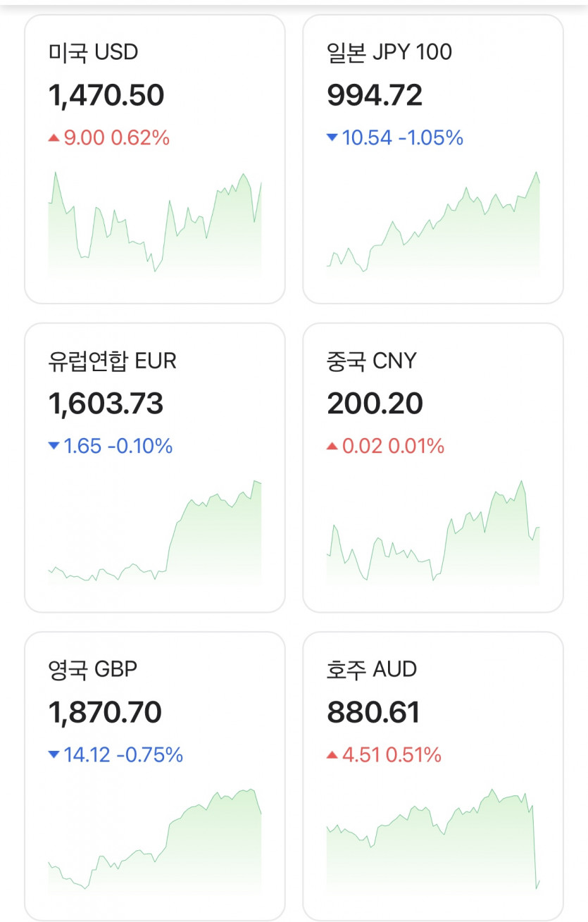
Task: Click the red up arrow under CNY
Action: tap(332, 446)
